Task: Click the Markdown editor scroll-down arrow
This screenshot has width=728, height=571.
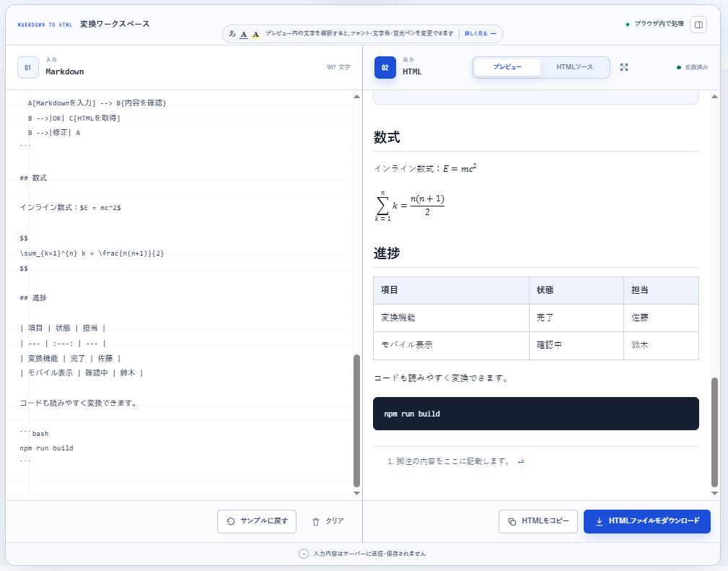Action: [x=356, y=494]
